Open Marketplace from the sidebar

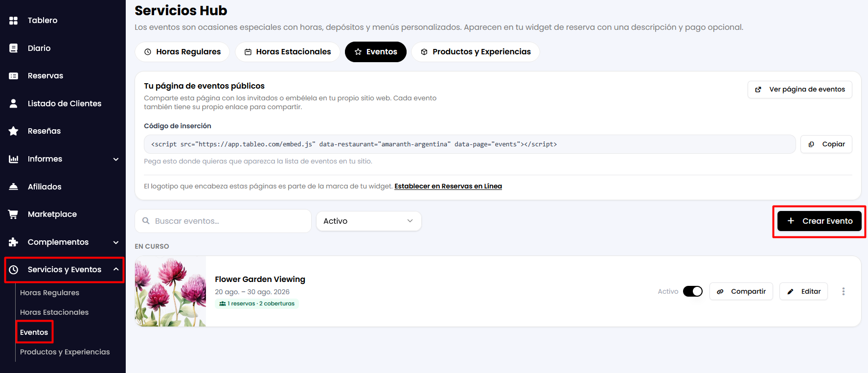click(52, 214)
